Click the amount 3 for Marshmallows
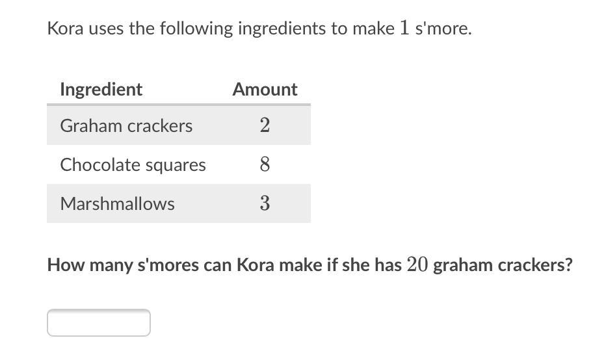 [265, 203]
